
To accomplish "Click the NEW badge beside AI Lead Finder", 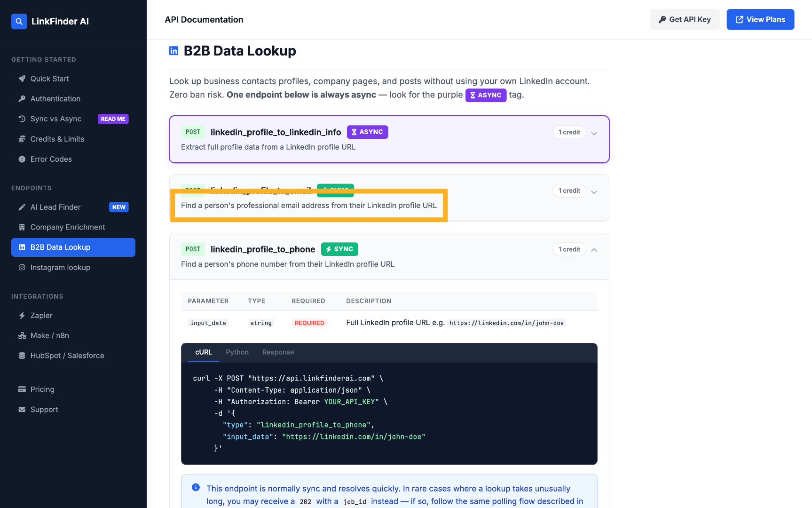I will point(119,207).
